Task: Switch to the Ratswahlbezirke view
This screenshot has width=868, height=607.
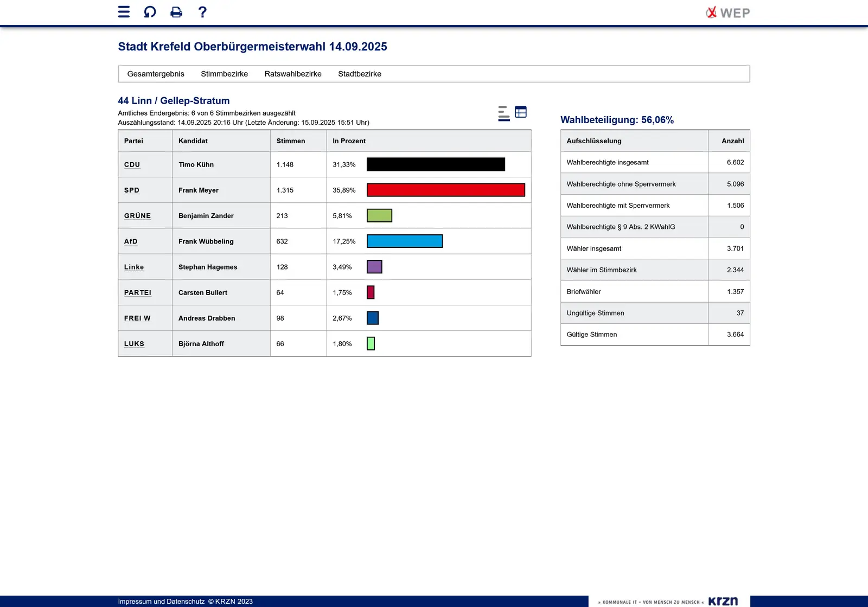Action: click(x=293, y=73)
